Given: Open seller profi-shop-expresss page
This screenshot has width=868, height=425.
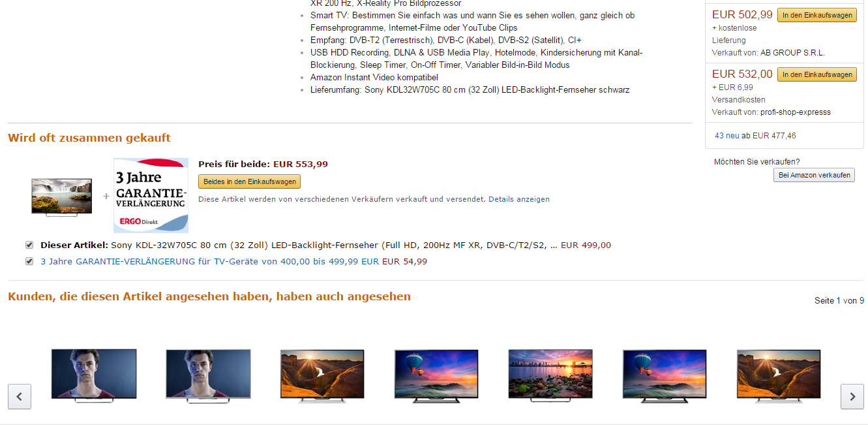Looking at the screenshot, I should [797, 112].
